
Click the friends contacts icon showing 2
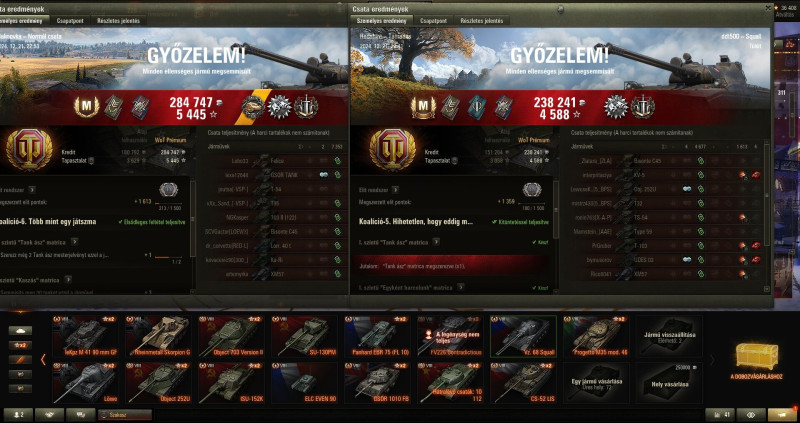pyautogui.click(x=17, y=415)
